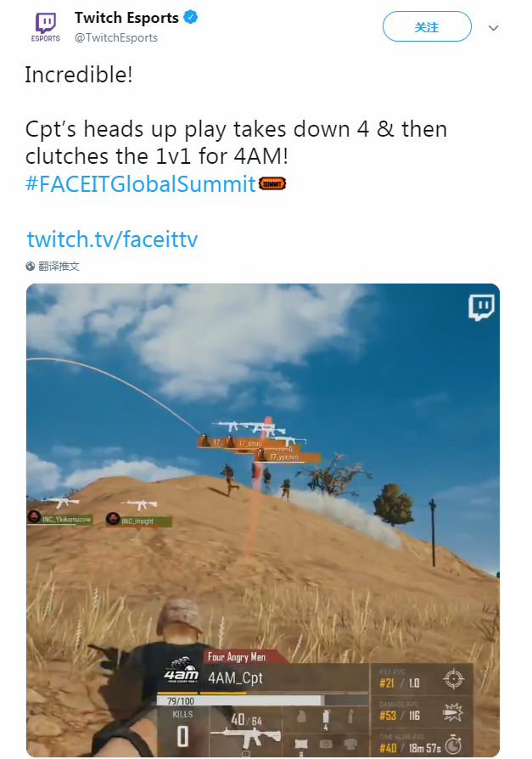This screenshot has height=759, width=532.
Task: Open the twitch.tv/faceittv link
Action: coord(112,239)
